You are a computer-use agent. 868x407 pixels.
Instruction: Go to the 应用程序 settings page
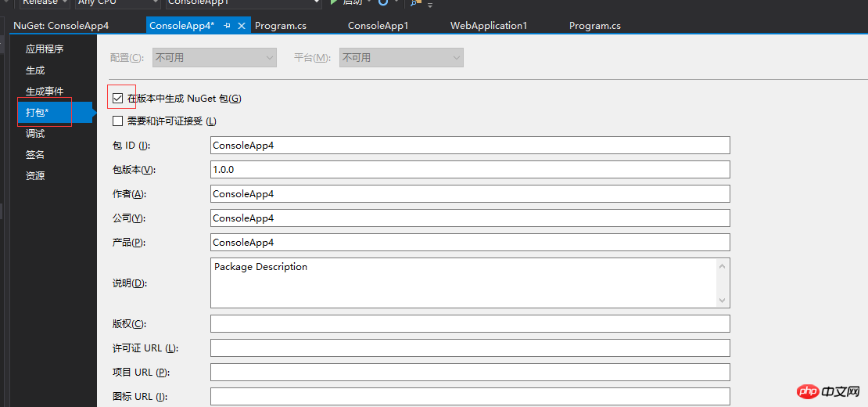45,49
